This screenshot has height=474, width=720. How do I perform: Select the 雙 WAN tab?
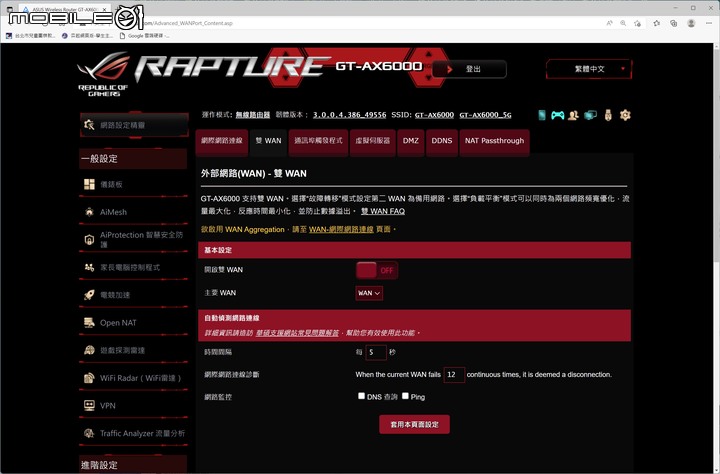click(268, 142)
